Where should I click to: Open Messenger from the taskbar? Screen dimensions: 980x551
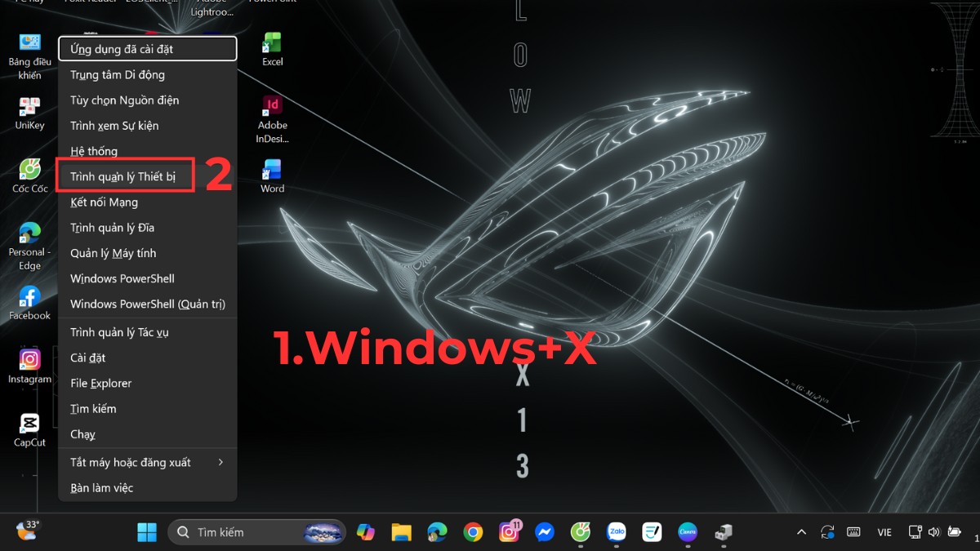(x=545, y=532)
